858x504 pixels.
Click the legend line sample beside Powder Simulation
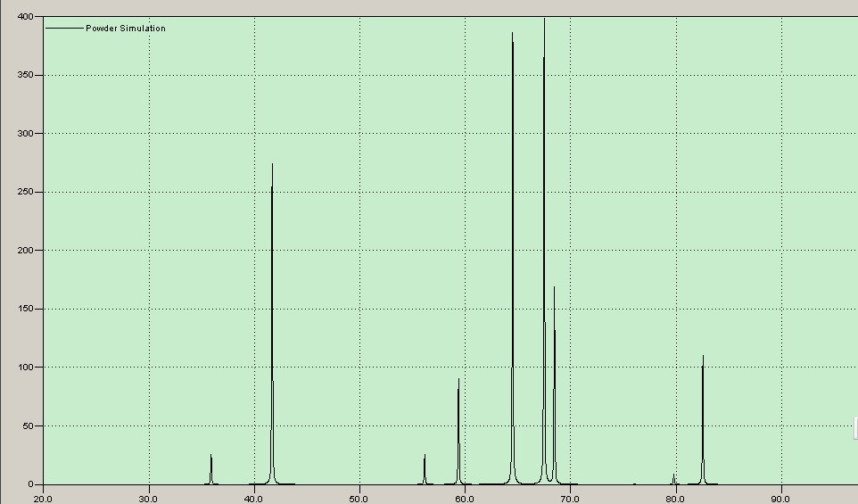64,28
